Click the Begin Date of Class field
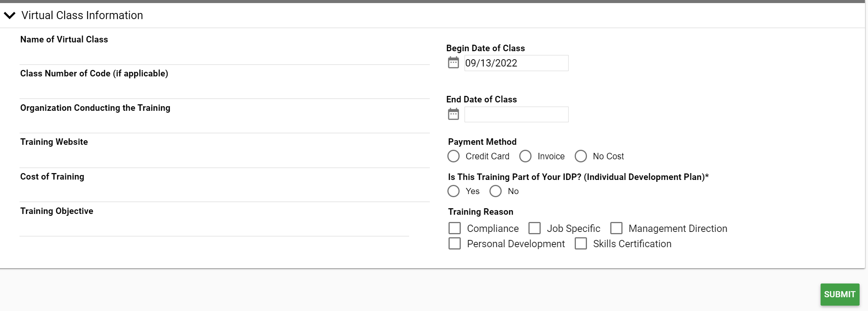 click(516, 63)
